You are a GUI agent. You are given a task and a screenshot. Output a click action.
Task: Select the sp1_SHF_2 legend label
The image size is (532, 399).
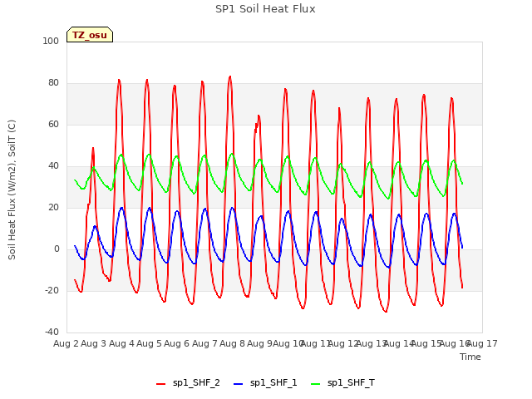click(x=196, y=382)
